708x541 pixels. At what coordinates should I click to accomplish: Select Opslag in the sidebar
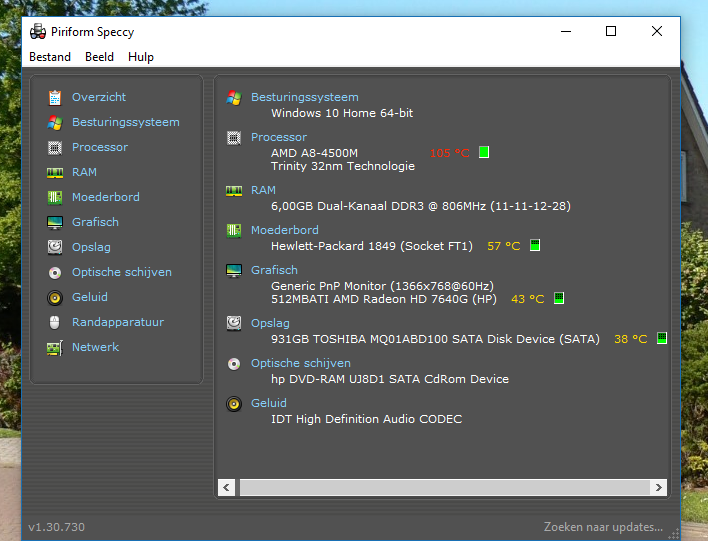pos(91,247)
